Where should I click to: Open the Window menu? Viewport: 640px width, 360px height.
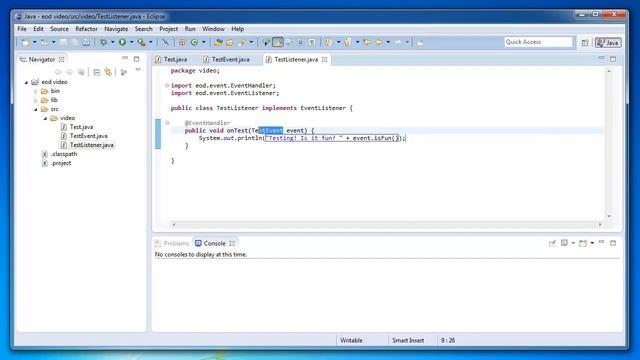coord(213,29)
